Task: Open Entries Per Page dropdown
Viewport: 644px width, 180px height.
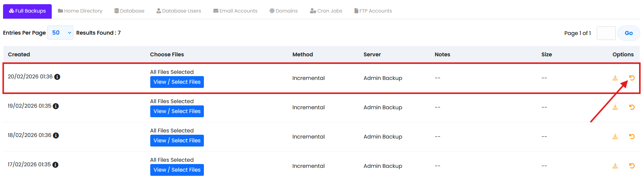Action: pyautogui.click(x=60, y=33)
